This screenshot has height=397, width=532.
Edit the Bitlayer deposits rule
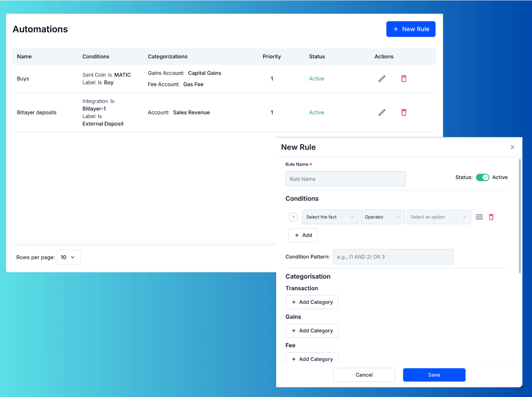[382, 113]
